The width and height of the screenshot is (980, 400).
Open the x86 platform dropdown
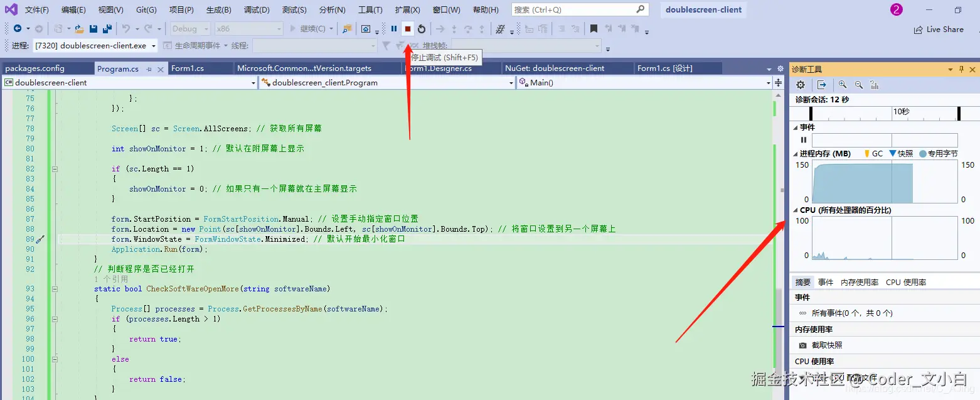pos(248,29)
